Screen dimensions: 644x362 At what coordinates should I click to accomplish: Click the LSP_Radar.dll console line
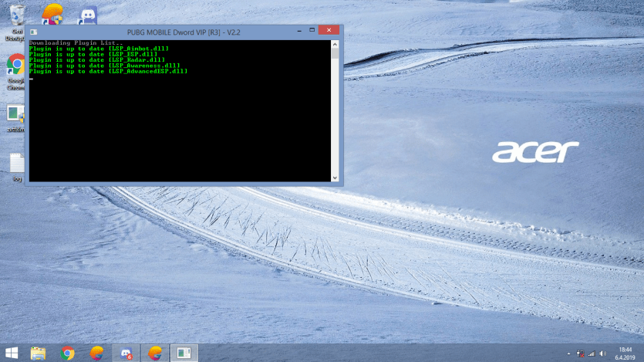97,60
